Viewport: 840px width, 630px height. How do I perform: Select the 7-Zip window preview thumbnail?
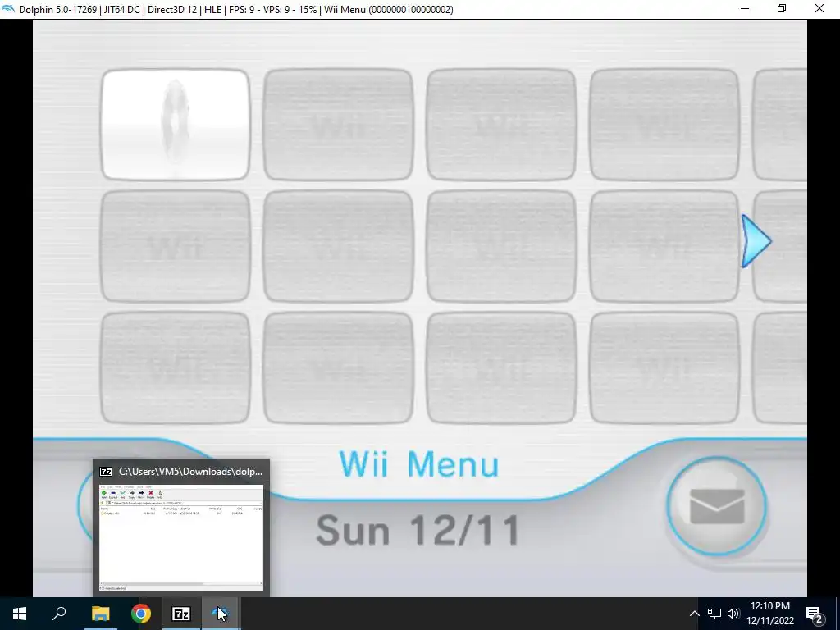tap(181, 537)
